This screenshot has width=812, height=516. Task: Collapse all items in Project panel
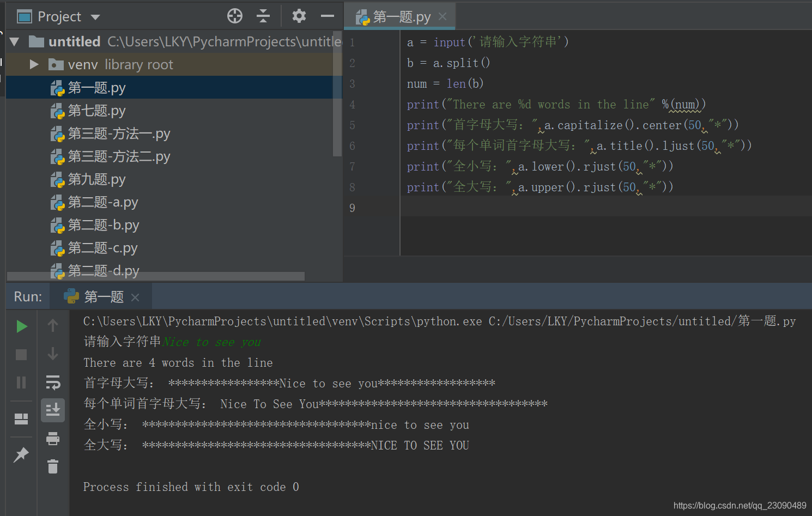click(263, 16)
